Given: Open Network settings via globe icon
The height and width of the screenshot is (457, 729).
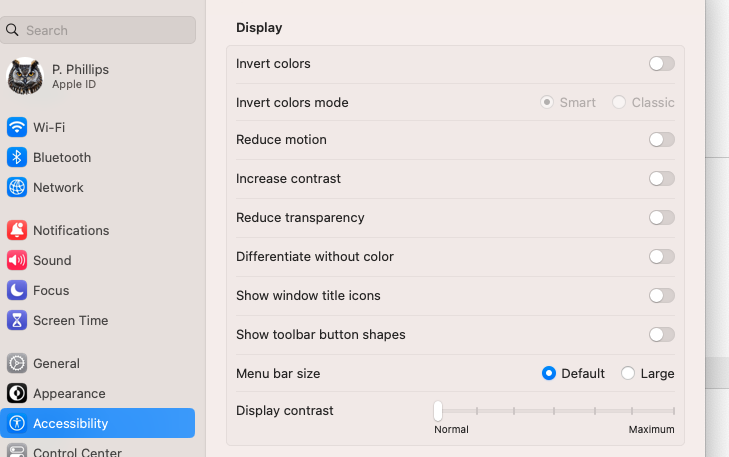Looking at the screenshot, I should point(17,187).
